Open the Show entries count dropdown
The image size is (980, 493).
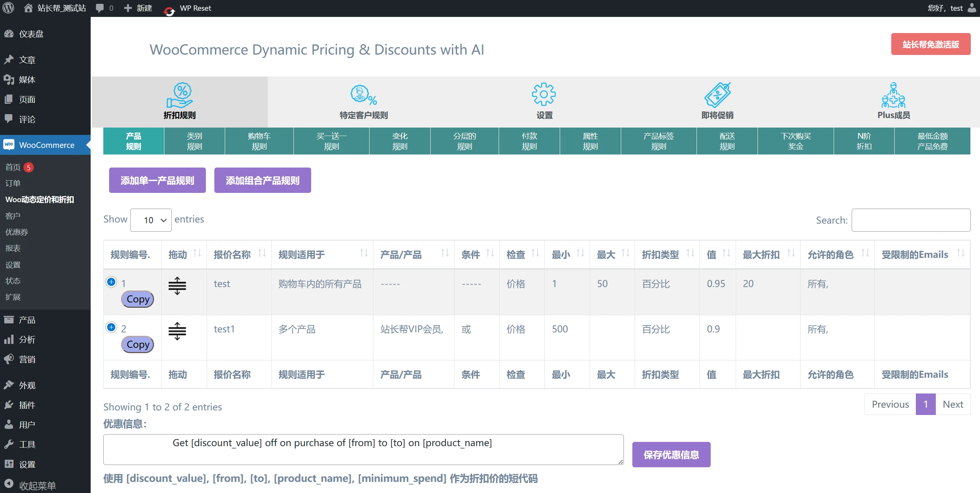151,220
